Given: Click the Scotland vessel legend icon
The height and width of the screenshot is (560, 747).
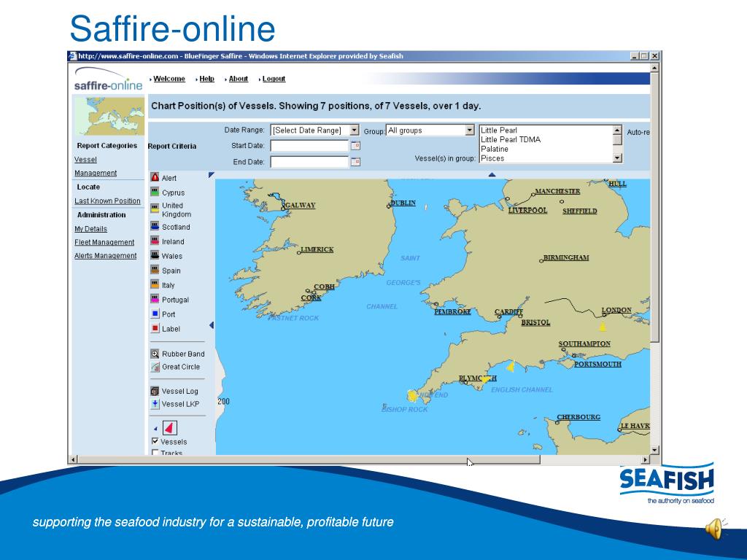Looking at the screenshot, I should [155, 226].
